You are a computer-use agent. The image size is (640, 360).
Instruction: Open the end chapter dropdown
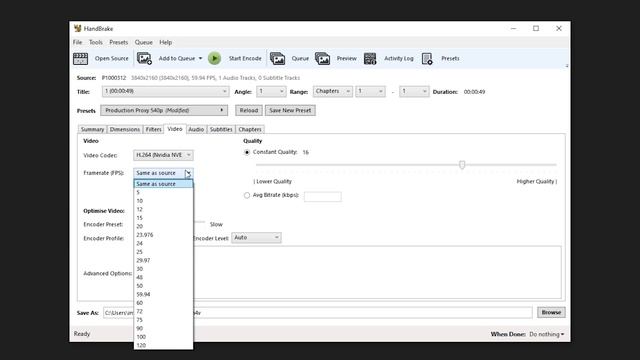414,91
